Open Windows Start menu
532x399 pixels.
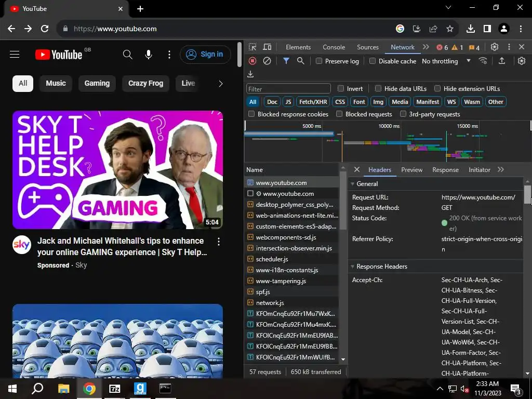(12, 389)
